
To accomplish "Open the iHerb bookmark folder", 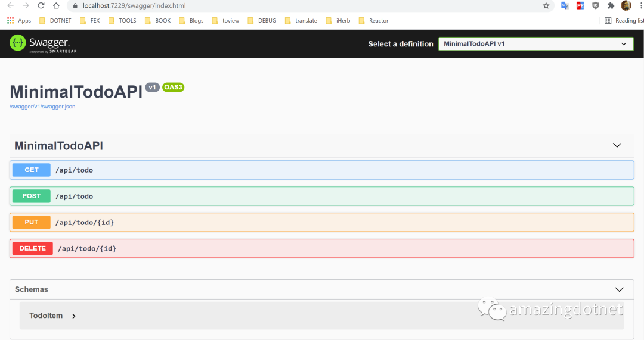I will click(x=338, y=20).
